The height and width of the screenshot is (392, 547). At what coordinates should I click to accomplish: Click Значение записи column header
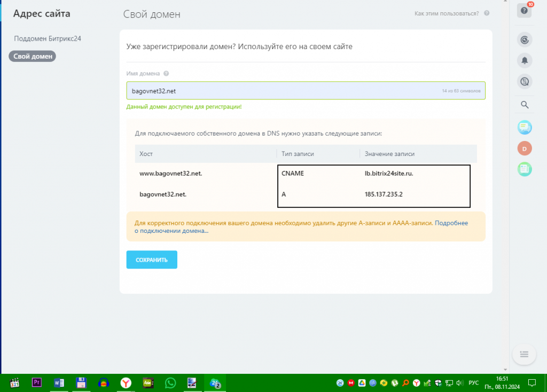[389, 154]
